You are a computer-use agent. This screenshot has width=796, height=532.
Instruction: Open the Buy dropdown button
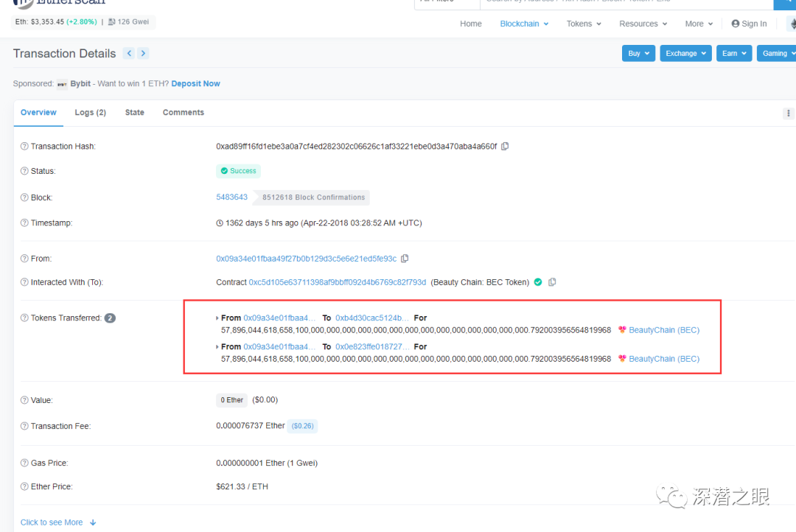[638, 53]
